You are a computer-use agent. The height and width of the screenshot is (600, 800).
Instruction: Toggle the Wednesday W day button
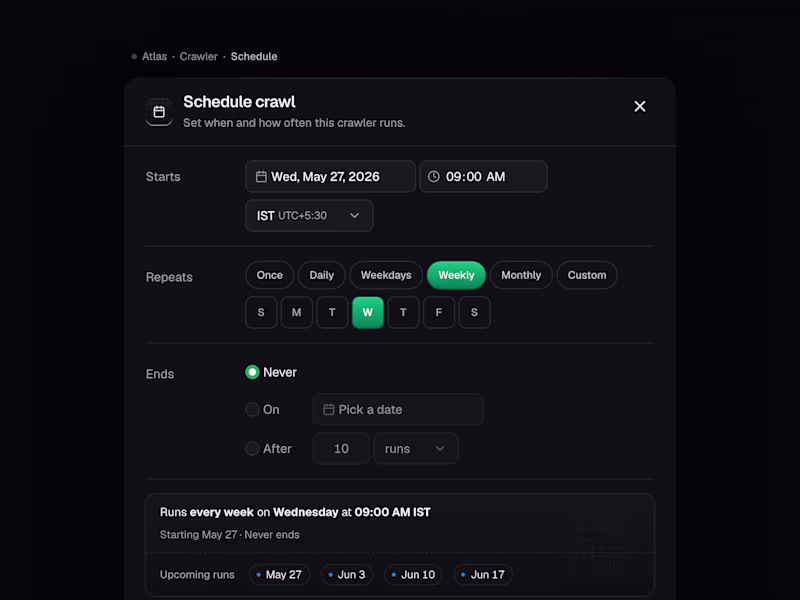point(368,312)
